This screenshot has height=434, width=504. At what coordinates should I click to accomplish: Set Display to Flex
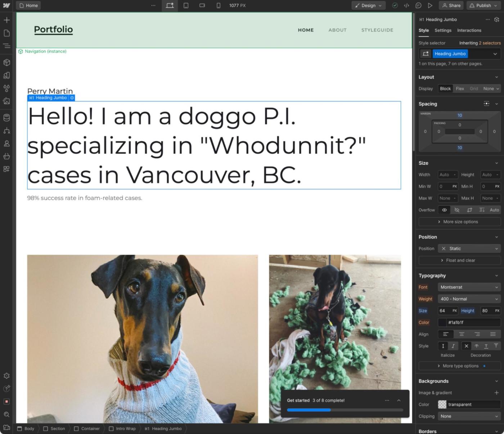[460, 89]
